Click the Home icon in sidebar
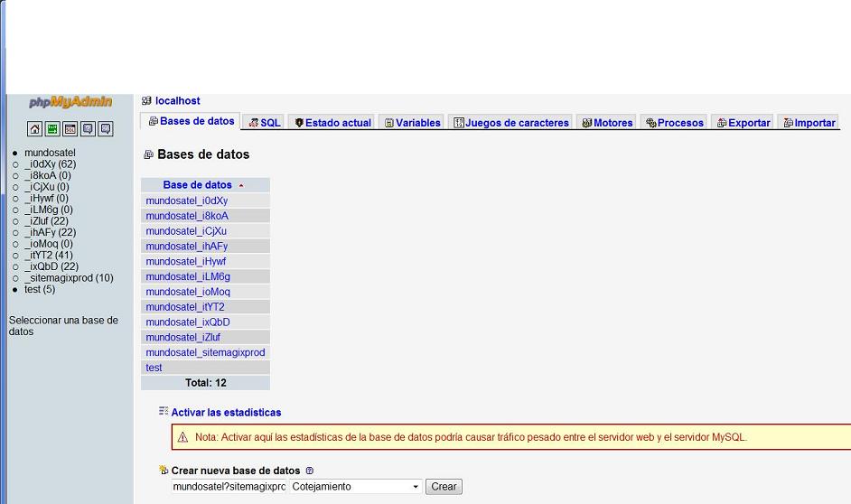Screen dimensions: 851x504 coord(34,128)
